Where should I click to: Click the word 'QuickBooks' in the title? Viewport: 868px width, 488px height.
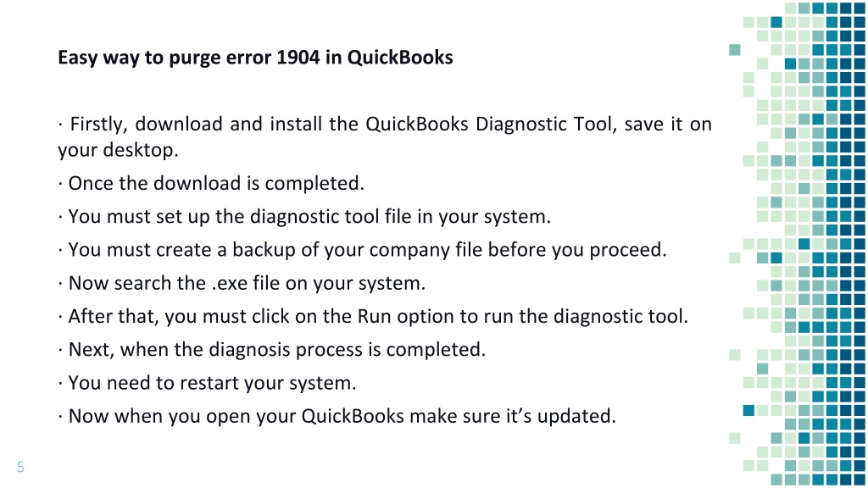point(400,58)
